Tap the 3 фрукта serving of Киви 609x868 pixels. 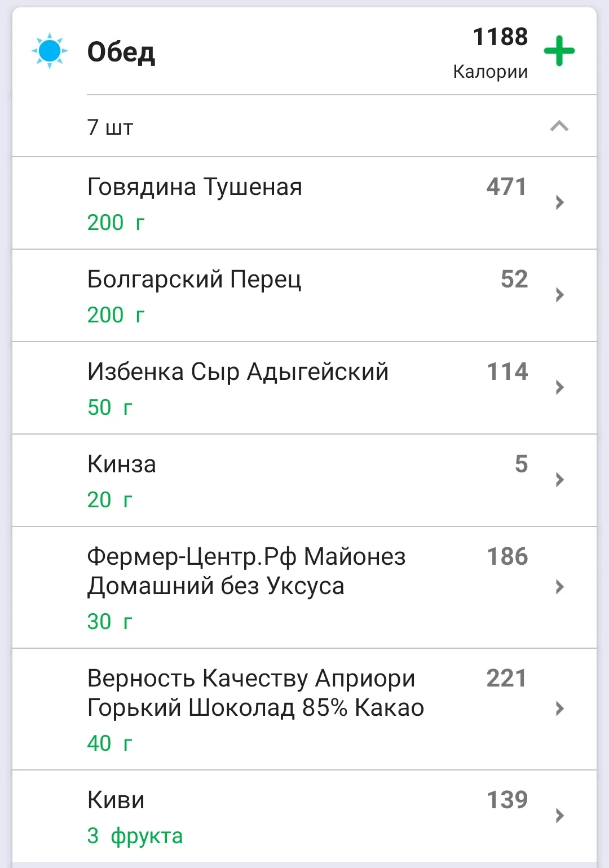(135, 836)
